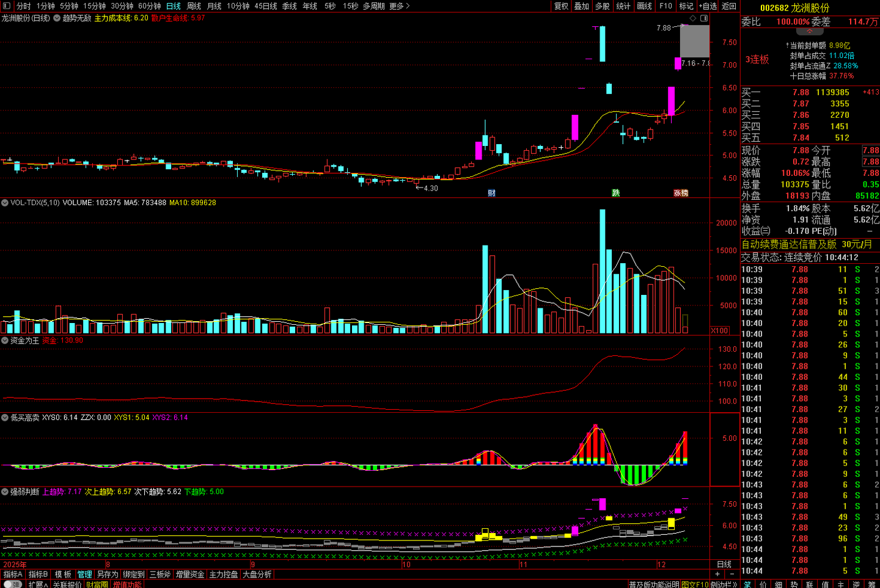
Task: Open the 财富圈 tab
Action: pos(97,584)
